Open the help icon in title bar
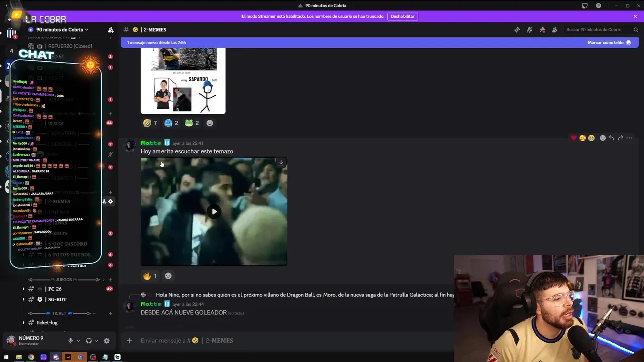644x362 pixels. point(598,6)
